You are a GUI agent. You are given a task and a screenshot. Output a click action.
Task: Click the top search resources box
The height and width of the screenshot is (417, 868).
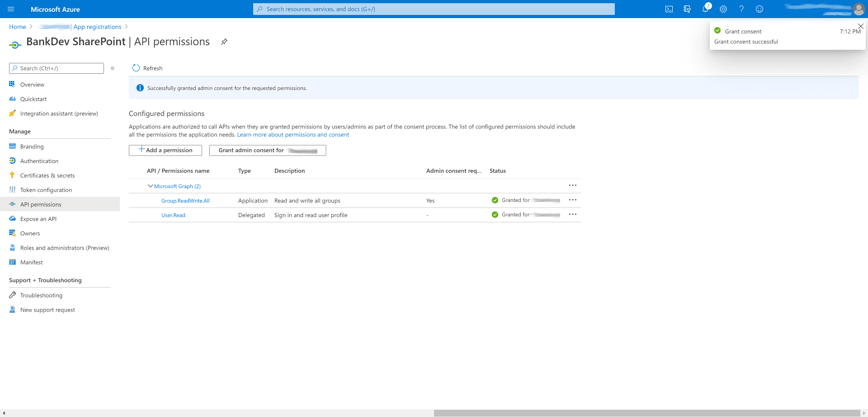(x=434, y=9)
